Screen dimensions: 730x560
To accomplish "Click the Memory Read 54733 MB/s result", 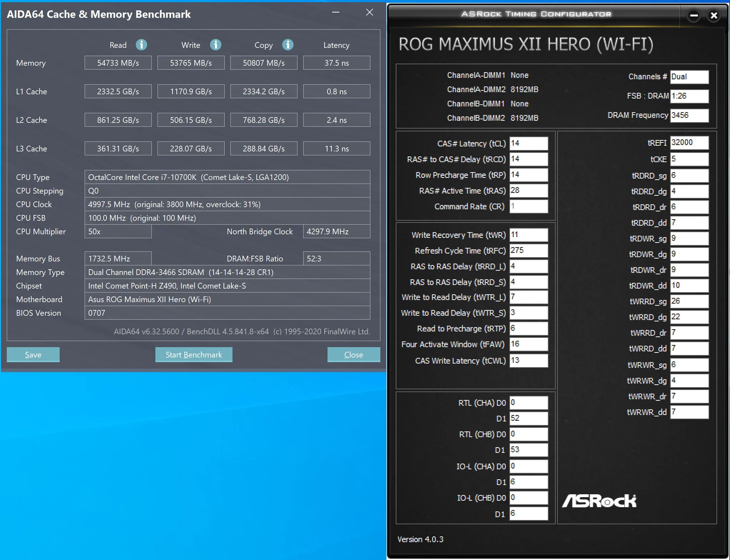I will [x=118, y=63].
